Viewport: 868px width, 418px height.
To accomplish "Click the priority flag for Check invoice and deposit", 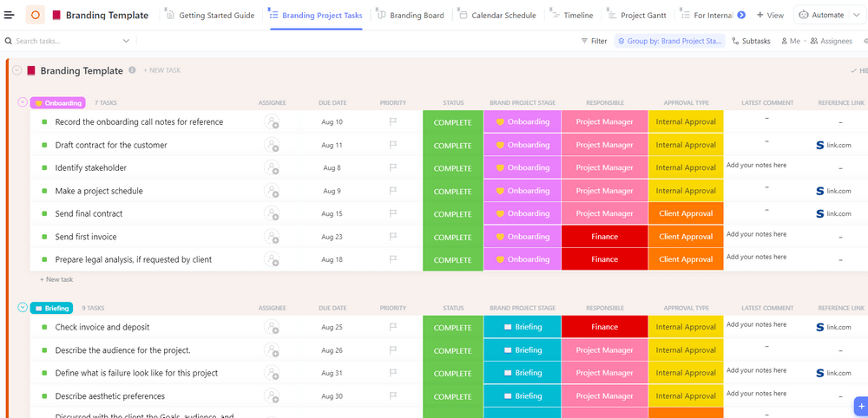I will point(392,328).
